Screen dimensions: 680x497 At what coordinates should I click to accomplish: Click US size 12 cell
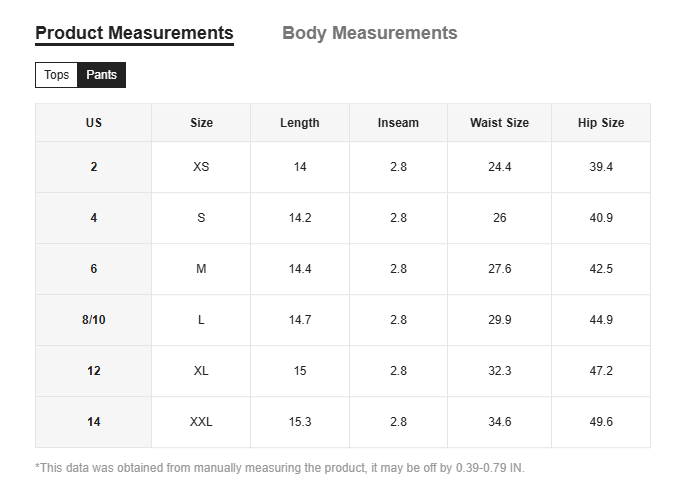94,371
